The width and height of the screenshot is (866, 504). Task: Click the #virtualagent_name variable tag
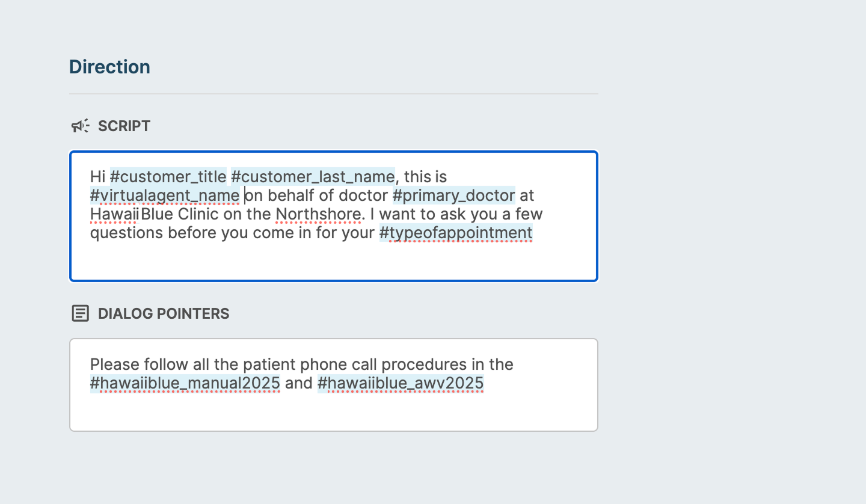tap(165, 195)
